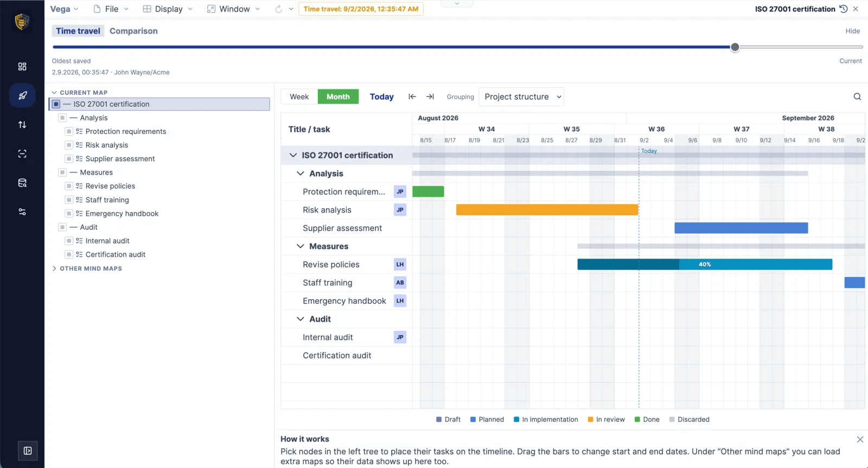The height and width of the screenshot is (468, 868).
Task: Click the history clock icon beside title
Action: click(x=844, y=9)
